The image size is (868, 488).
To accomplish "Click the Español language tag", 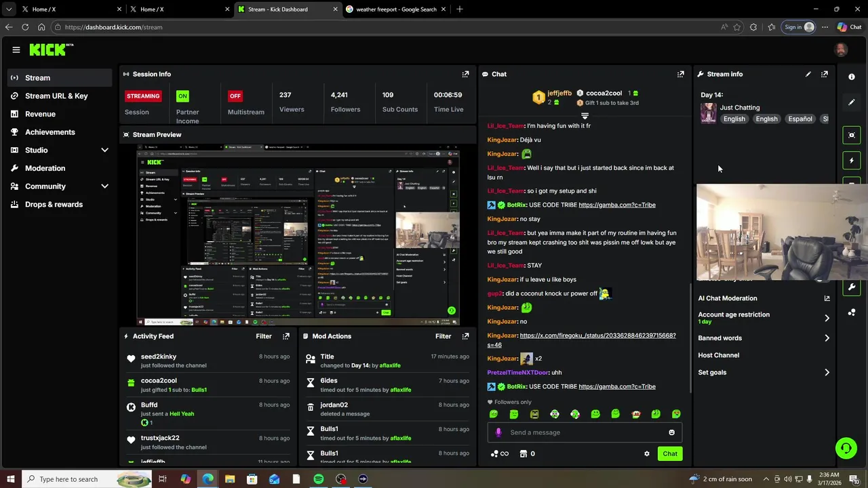I will (x=800, y=119).
